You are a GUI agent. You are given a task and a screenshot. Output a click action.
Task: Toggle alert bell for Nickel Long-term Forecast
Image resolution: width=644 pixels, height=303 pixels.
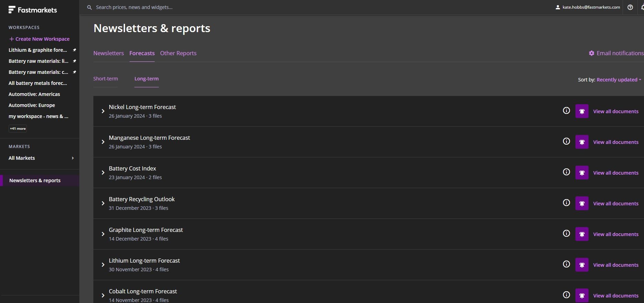[582, 111]
